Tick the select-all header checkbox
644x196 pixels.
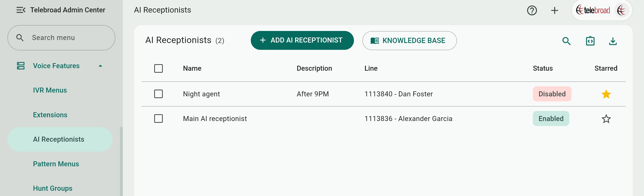point(158,68)
